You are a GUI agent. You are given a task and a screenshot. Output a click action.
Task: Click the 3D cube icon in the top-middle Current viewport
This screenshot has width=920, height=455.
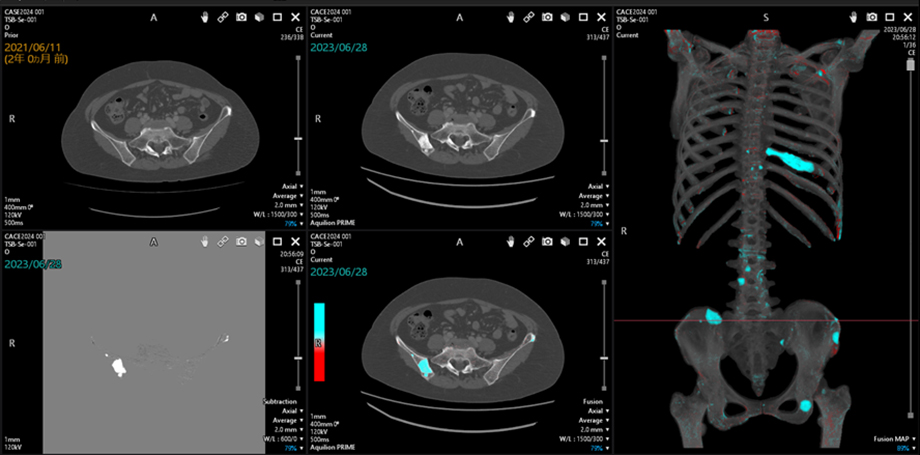point(565,18)
